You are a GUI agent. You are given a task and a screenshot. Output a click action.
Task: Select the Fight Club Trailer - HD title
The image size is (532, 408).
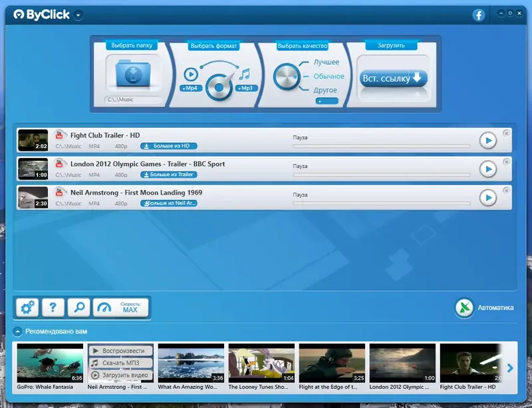105,136
